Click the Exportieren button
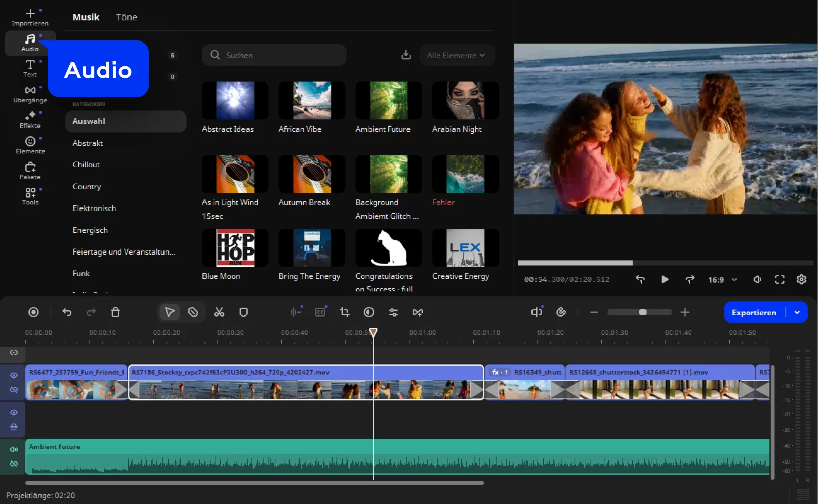This screenshot has width=818, height=504. [x=754, y=312]
